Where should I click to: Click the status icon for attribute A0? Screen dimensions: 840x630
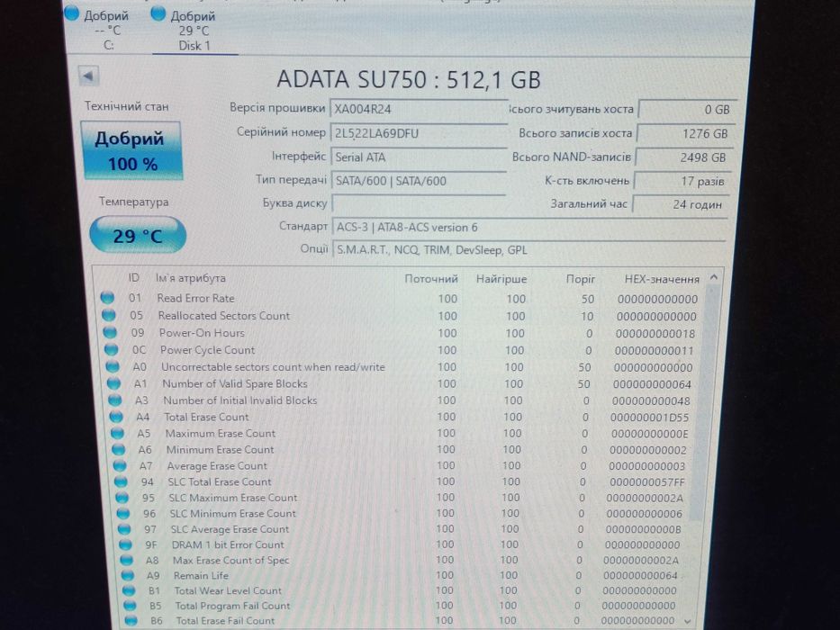pos(112,366)
